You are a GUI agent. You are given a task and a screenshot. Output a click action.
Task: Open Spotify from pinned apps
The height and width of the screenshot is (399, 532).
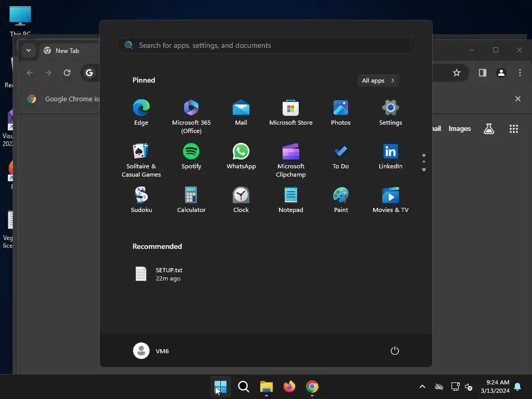tap(191, 156)
